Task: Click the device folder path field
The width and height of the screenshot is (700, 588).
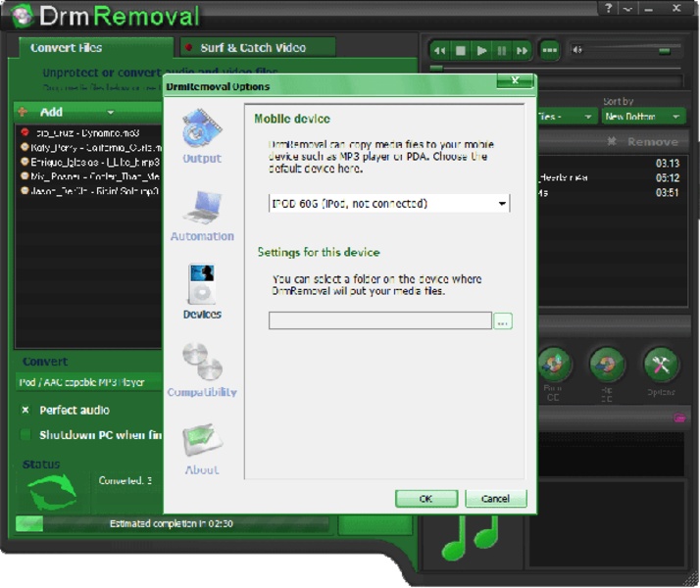Action: 379,320
